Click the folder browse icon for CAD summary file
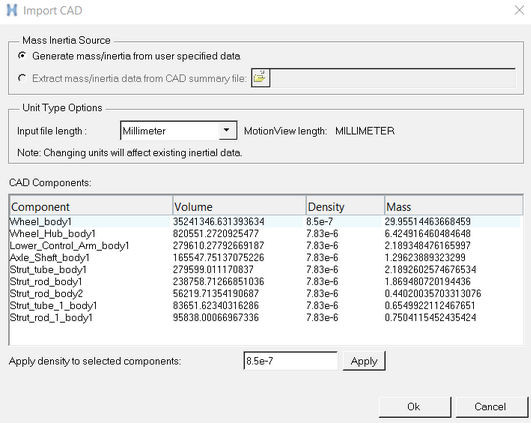Viewport: 531px width, 423px height. coord(260,78)
